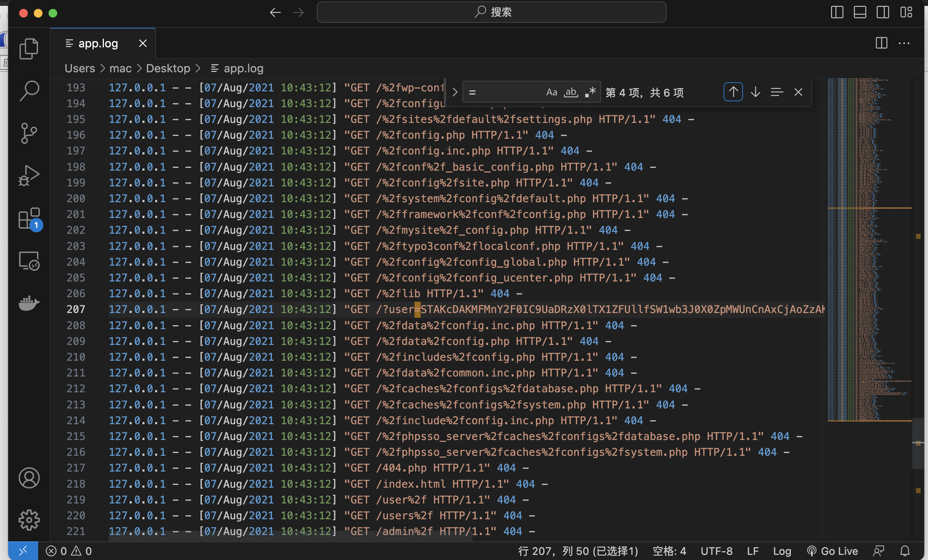Open the Extensions view with update badge
Screen dimensions: 928x560
[30, 219]
